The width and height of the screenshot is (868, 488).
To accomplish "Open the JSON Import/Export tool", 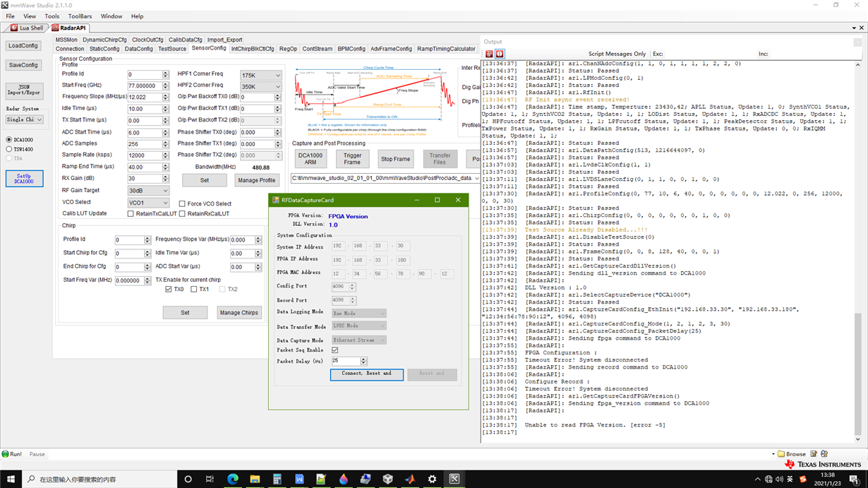I will point(23,91).
